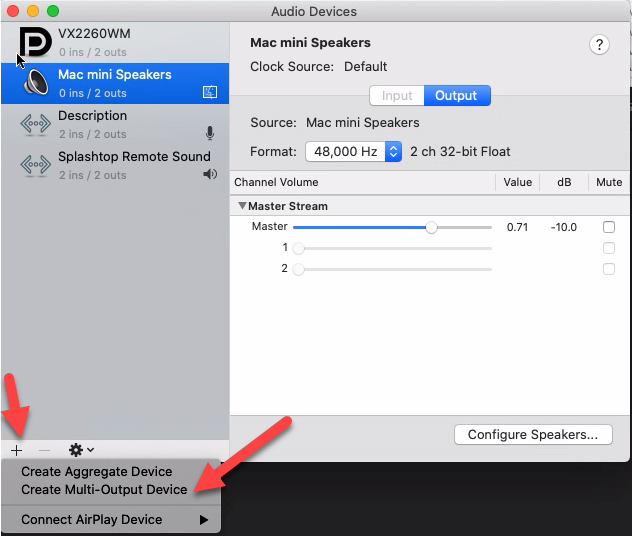Screen dimensions: 632x536
Task: Switch to the Input tab
Action: 397,96
